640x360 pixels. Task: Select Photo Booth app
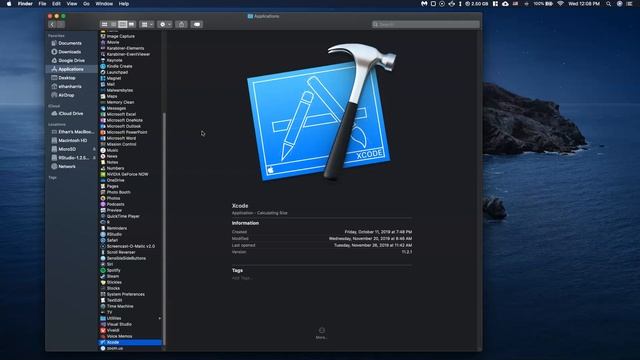118,192
